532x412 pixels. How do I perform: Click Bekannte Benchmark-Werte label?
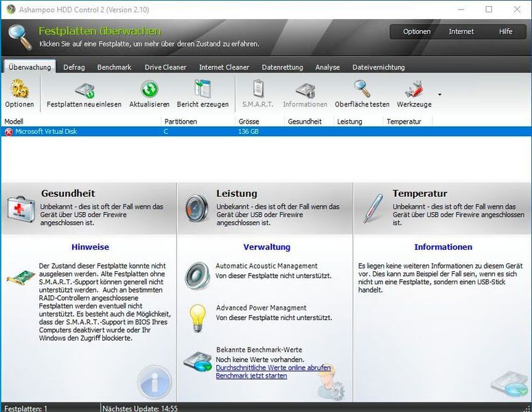tap(259, 350)
